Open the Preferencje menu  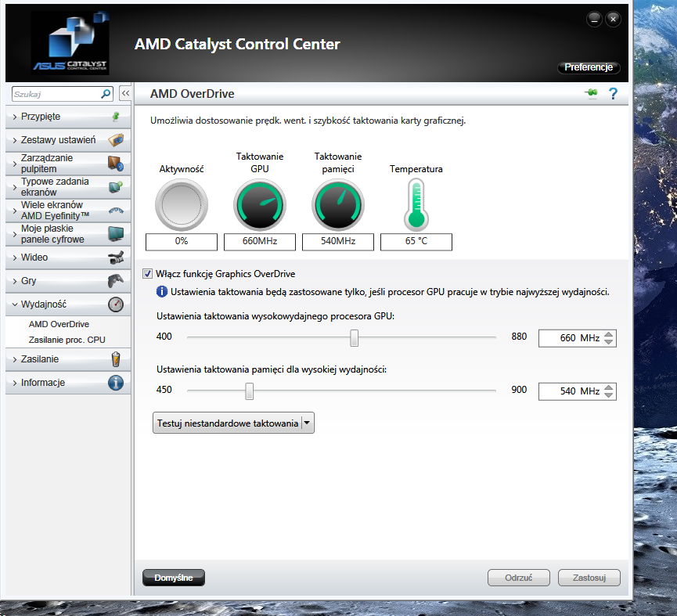589,67
